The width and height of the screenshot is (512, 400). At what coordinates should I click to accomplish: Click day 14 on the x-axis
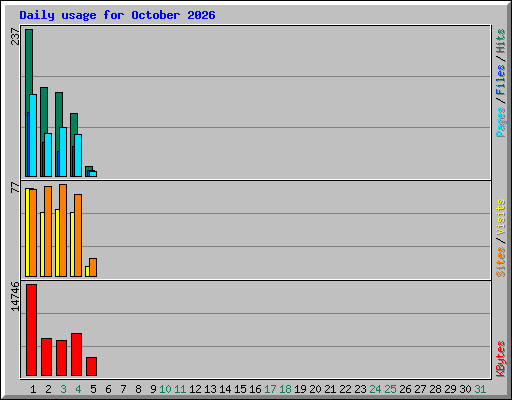(225, 389)
